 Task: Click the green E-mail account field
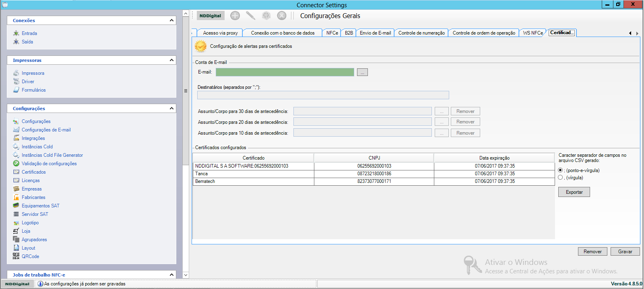(285, 72)
